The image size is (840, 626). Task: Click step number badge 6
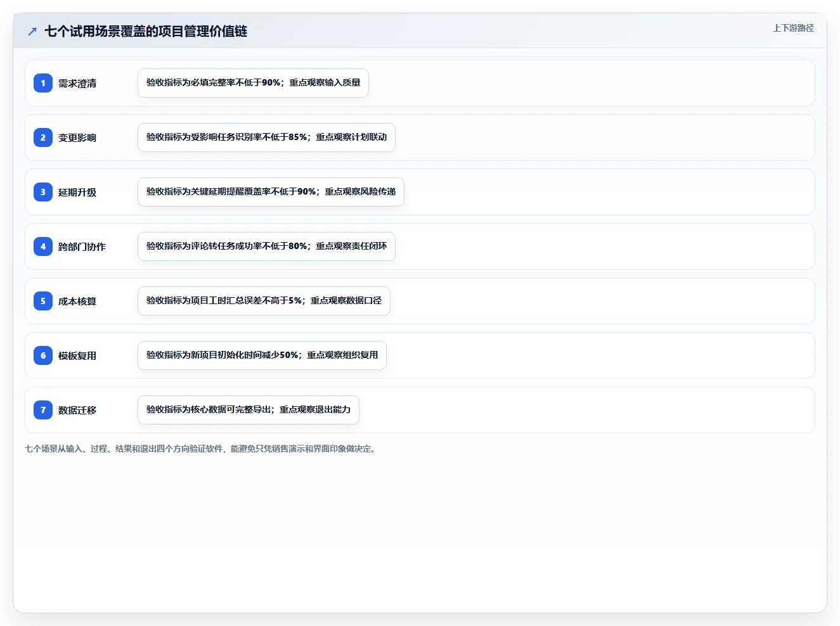click(x=43, y=355)
